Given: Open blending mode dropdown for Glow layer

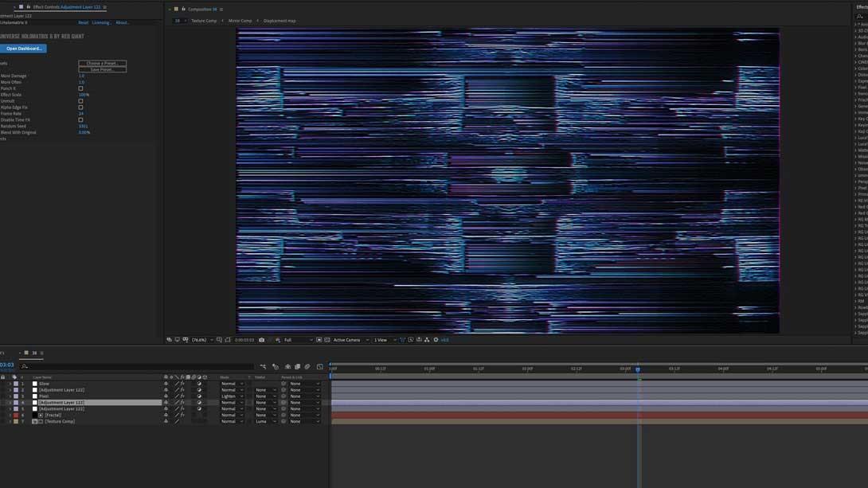Looking at the screenshot, I should (x=232, y=384).
